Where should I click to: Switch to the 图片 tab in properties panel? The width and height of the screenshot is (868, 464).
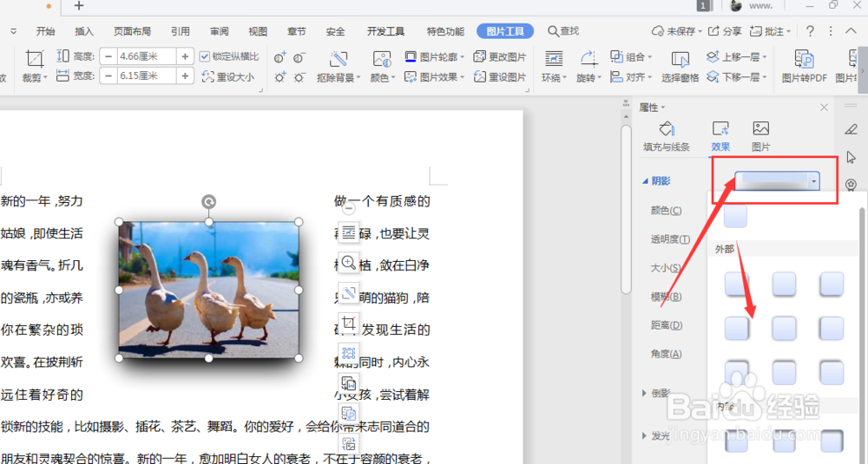(x=760, y=136)
